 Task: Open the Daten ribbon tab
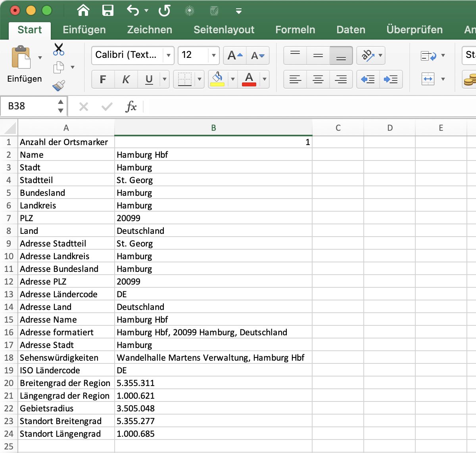pyautogui.click(x=351, y=30)
